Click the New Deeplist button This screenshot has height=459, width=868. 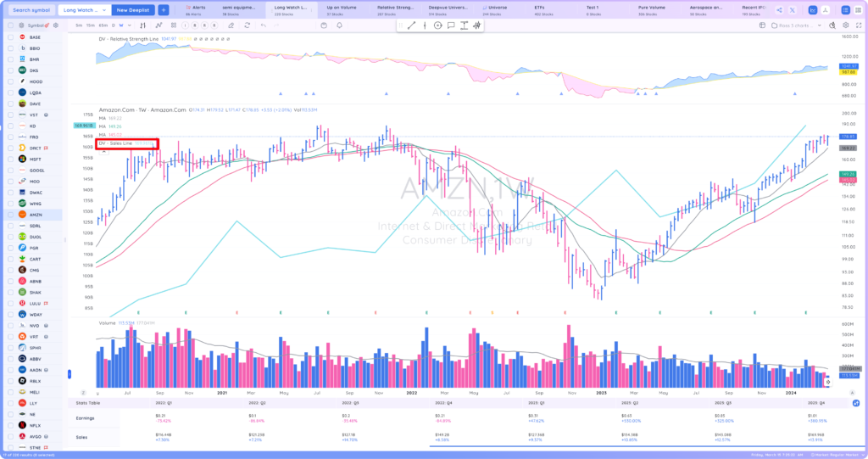133,10
